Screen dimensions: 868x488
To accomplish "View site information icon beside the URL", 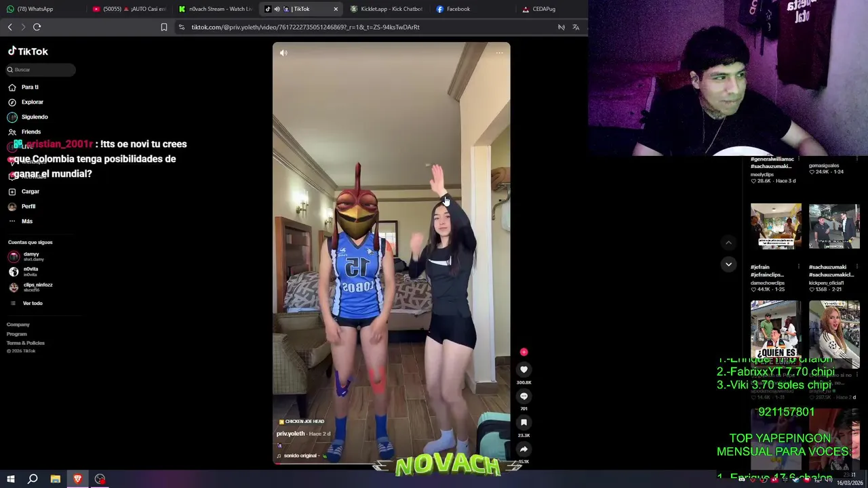I will tap(181, 27).
